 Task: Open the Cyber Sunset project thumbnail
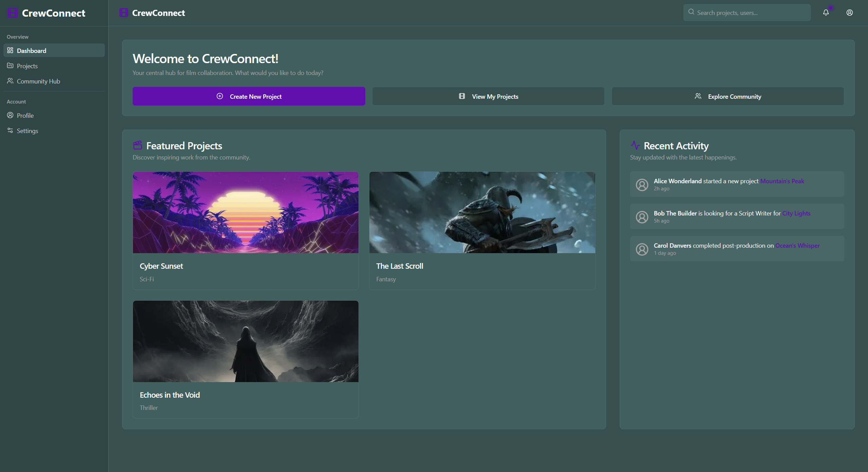[246, 212]
